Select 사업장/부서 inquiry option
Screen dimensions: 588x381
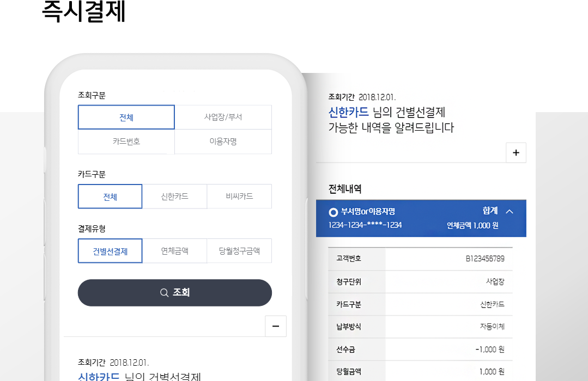pyautogui.click(x=223, y=117)
